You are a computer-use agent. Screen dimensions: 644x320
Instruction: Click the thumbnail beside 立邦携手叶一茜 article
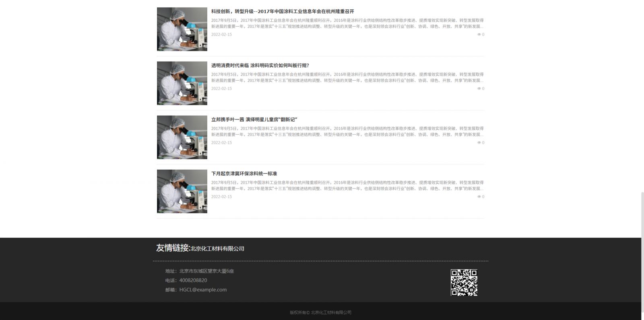pyautogui.click(x=182, y=137)
